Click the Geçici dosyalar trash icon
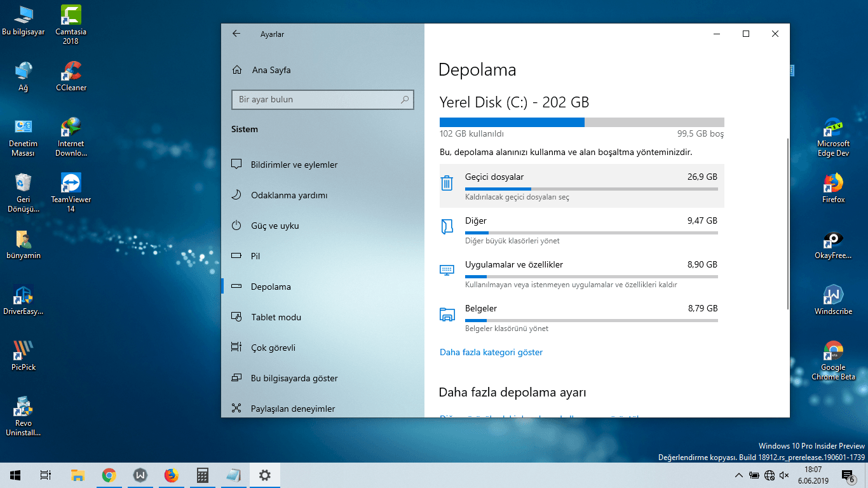 click(x=447, y=183)
